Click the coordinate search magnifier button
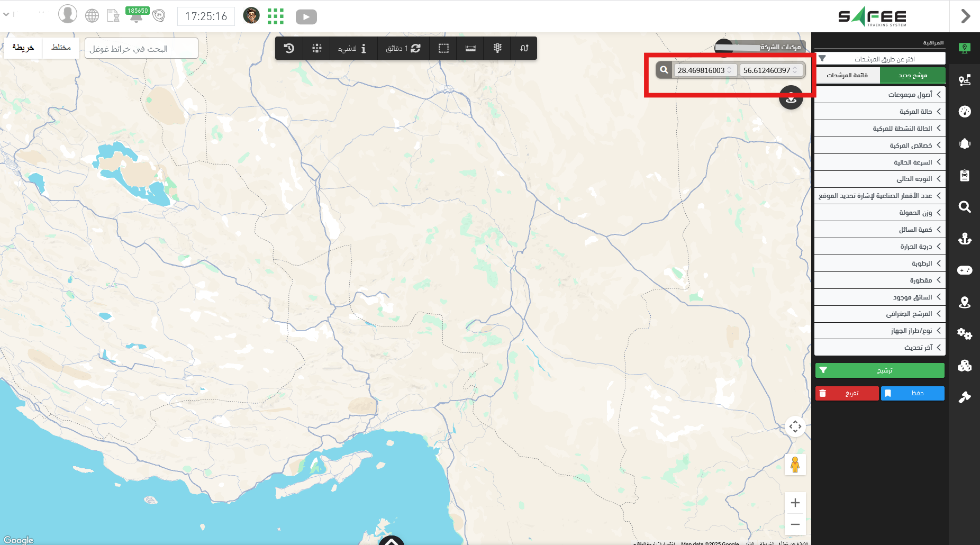This screenshot has width=980, height=545. click(x=664, y=70)
